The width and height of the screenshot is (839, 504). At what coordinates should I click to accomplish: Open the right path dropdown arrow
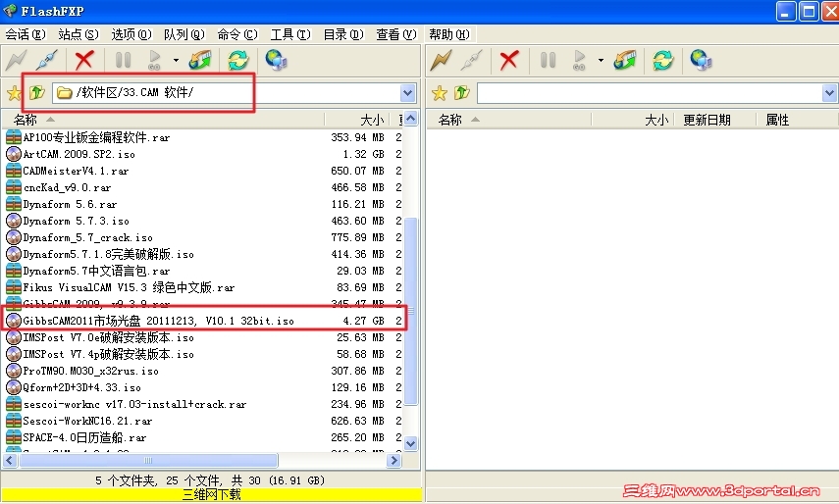point(830,93)
